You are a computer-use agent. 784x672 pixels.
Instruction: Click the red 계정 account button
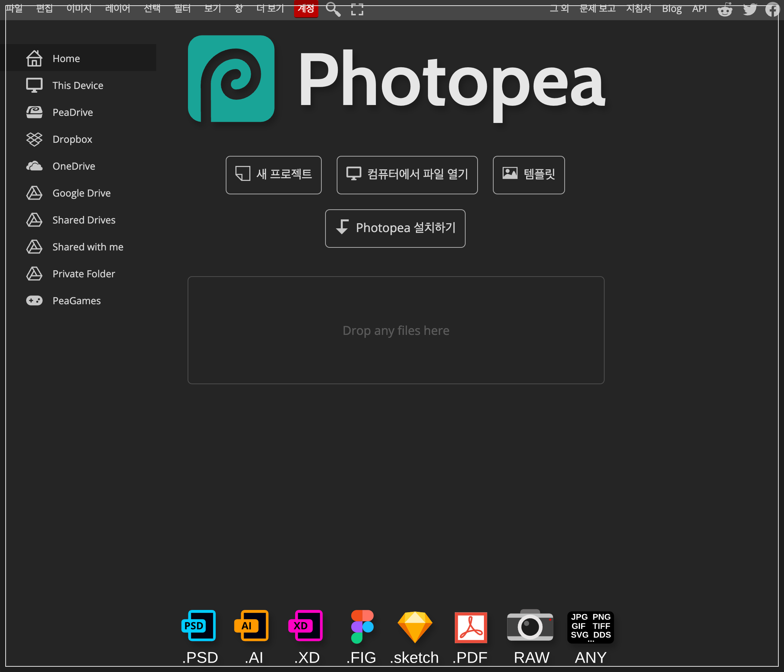pyautogui.click(x=306, y=8)
